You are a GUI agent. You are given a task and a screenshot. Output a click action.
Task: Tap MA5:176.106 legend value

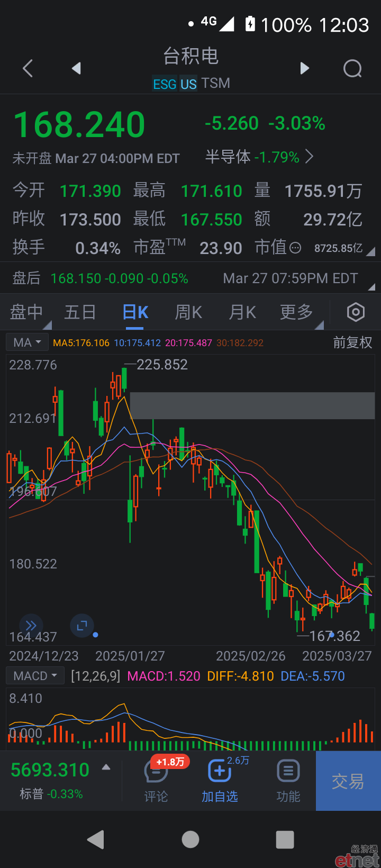pos(81,343)
